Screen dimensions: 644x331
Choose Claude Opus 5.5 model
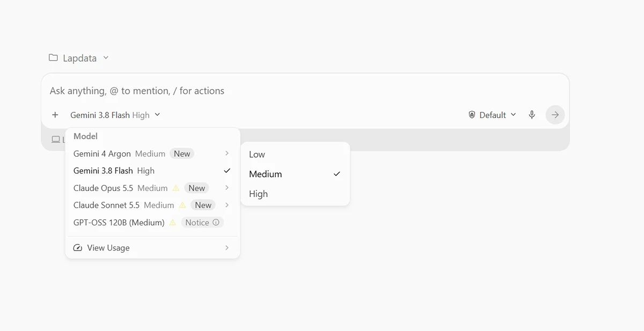point(152,188)
